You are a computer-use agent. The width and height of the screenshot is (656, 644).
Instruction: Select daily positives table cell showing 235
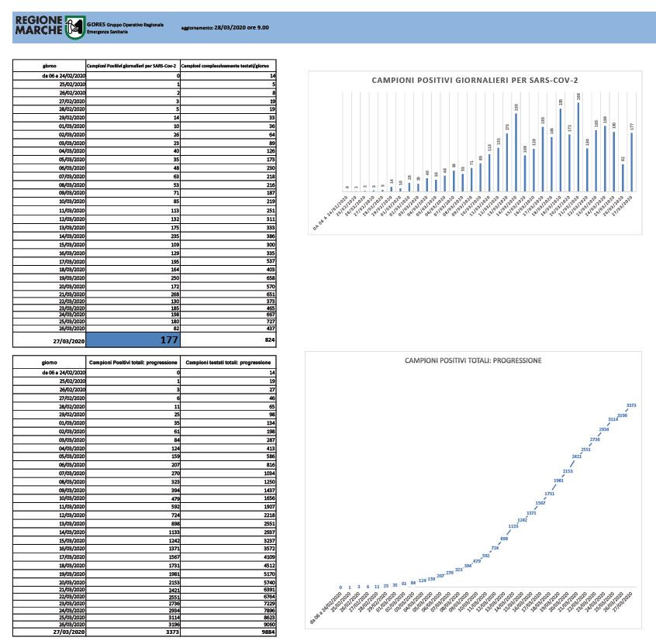(133, 236)
